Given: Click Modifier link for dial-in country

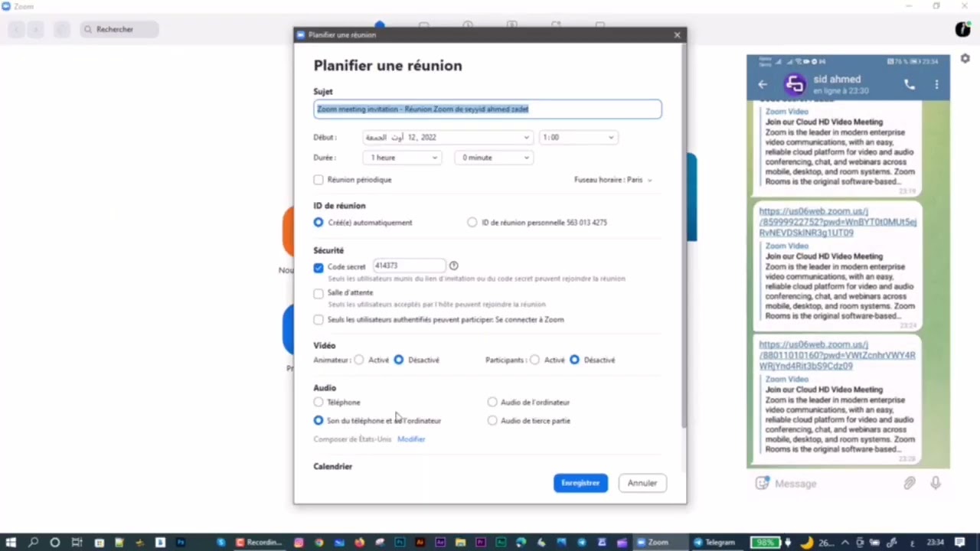Looking at the screenshot, I should pos(411,439).
